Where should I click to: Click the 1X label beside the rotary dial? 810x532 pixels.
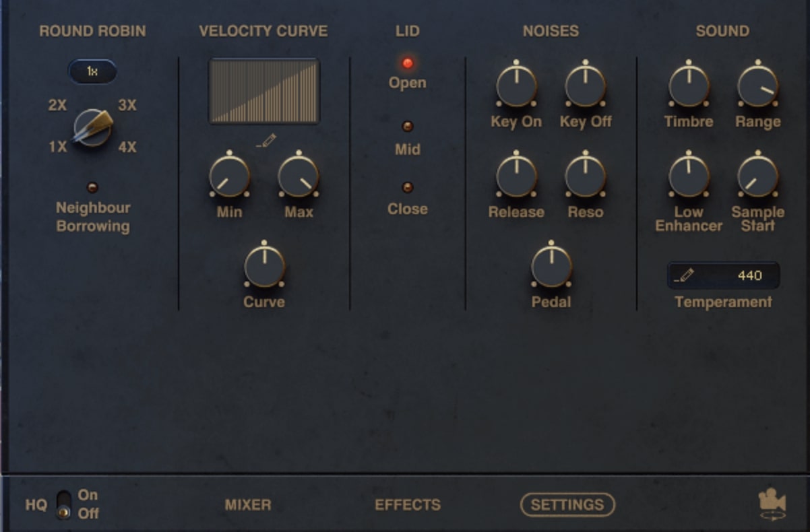(x=57, y=147)
